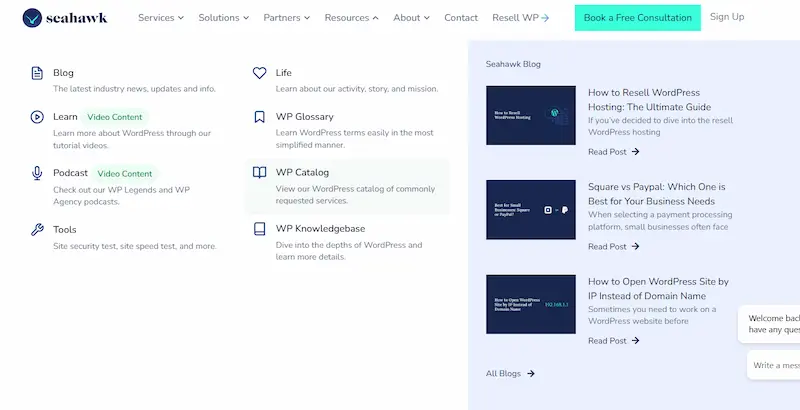Open WP Glossary menu entry
This screenshot has width=800, height=410.
[x=305, y=117]
